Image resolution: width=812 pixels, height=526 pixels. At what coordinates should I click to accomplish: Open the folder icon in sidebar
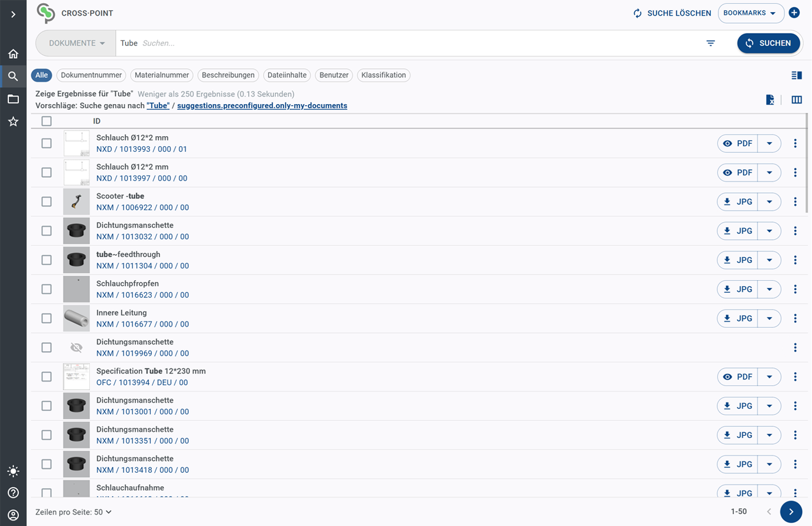coord(13,99)
